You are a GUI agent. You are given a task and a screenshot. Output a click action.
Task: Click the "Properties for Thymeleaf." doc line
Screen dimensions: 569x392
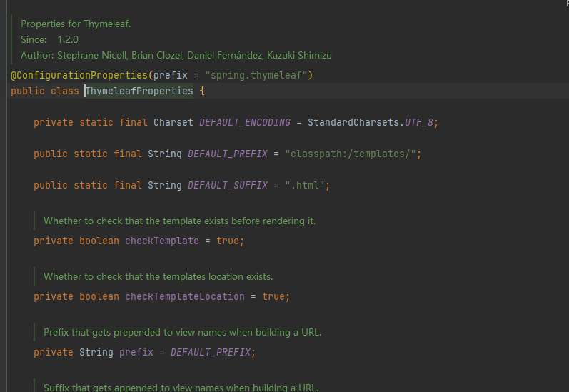point(76,24)
